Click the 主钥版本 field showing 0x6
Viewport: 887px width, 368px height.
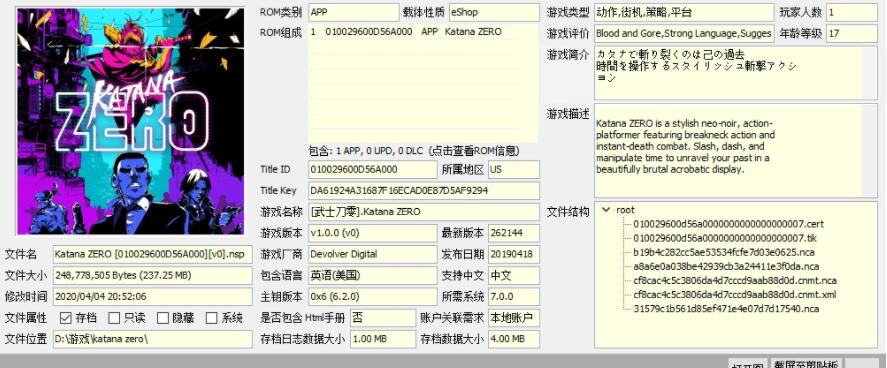(x=373, y=297)
